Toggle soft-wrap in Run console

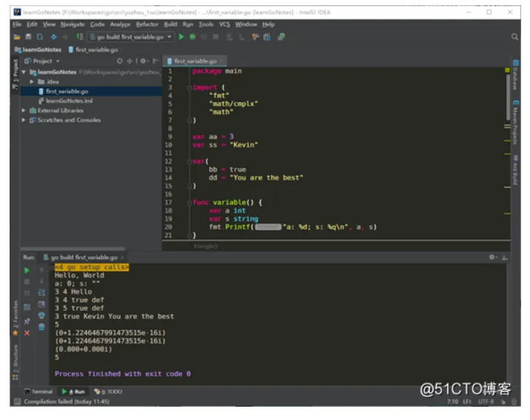point(41,292)
